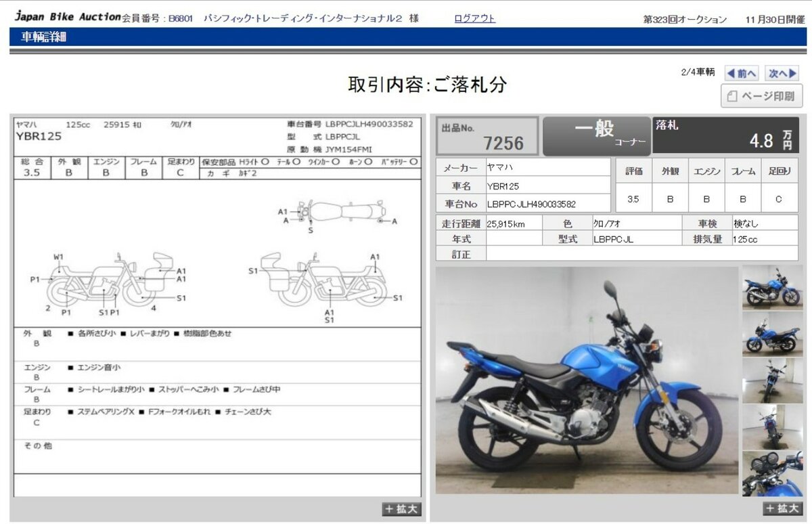
Task: Select the fifth thumbnail showing dashboard gauges
Action: click(x=773, y=474)
